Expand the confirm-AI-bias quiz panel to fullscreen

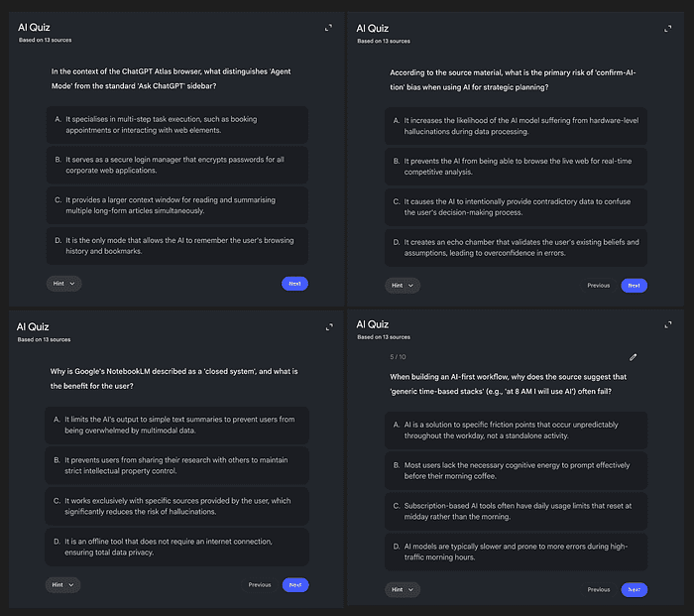[x=668, y=28]
